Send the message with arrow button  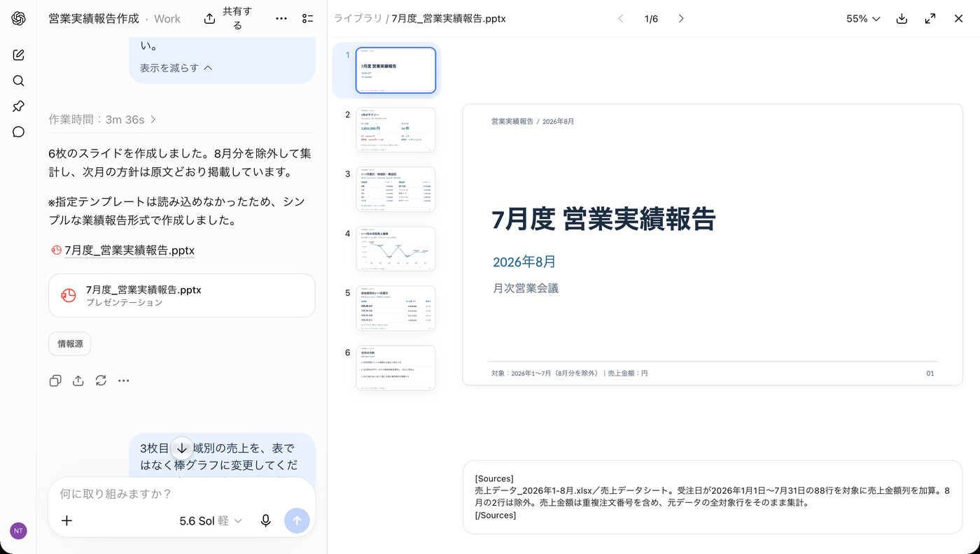(x=297, y=520)
